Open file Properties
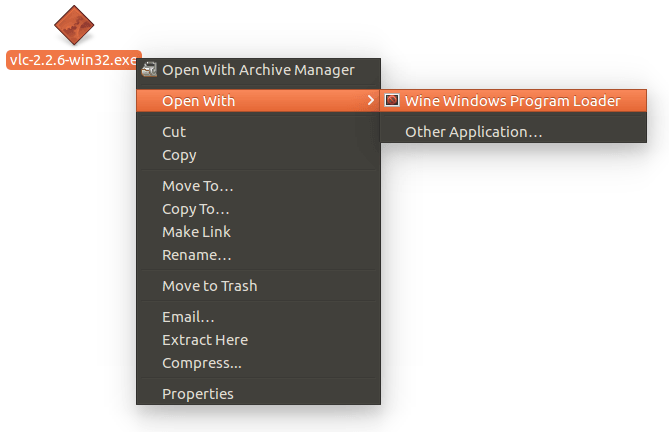Viewport: 669px width, 432px height. [x=258, y=394]
